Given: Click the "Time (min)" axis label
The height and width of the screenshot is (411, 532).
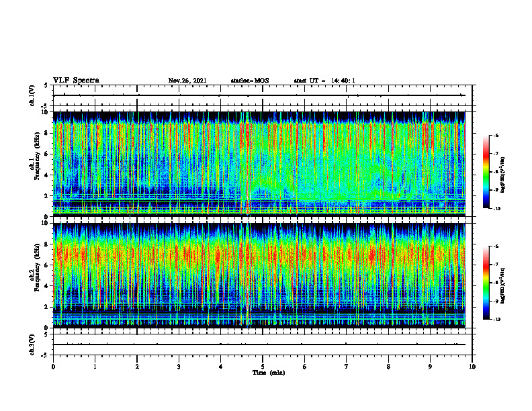Looking at the screenshot, I should coord(269,373).
